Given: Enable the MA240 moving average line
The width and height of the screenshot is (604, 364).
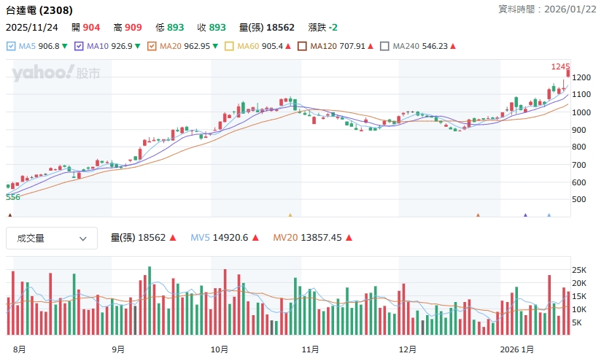Looking at the screenshot, I should click(x=385, y=46).
